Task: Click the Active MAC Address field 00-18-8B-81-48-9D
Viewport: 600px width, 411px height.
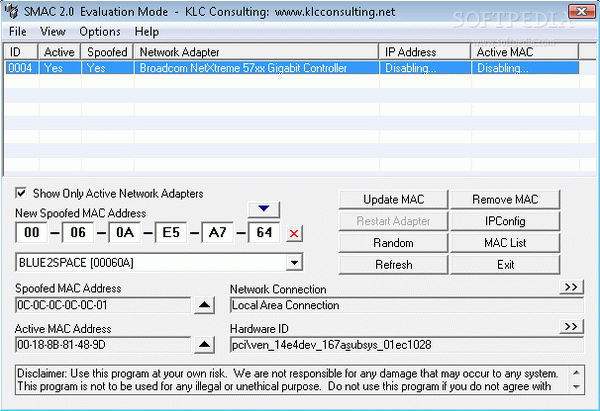Action: click(103, 345)
